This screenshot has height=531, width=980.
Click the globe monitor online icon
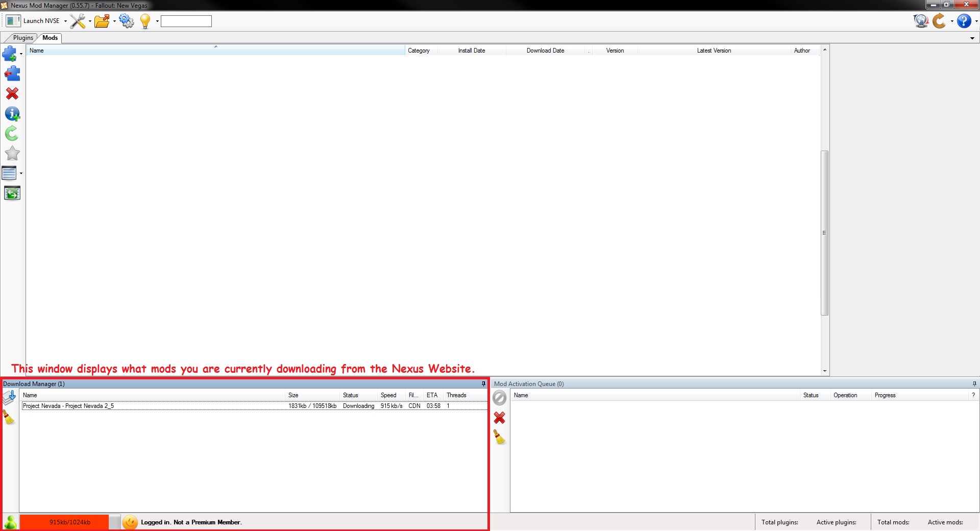[921, 21]
